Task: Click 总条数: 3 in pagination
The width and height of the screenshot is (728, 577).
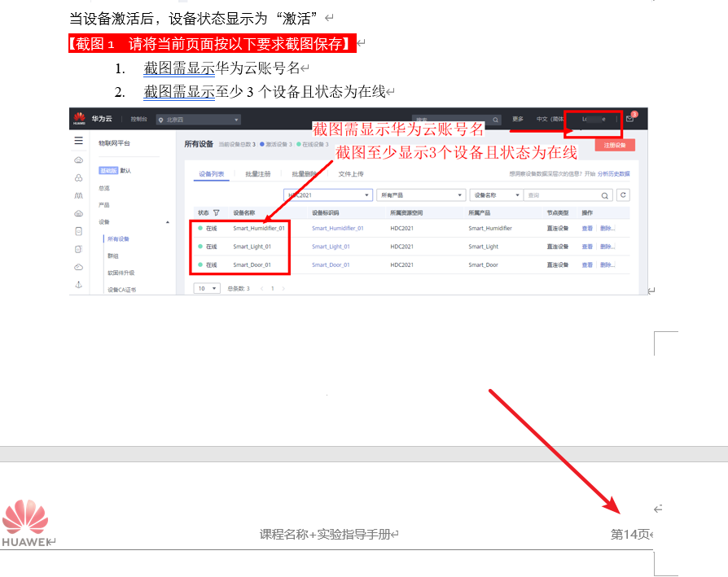Action: [x=239, y=288]
